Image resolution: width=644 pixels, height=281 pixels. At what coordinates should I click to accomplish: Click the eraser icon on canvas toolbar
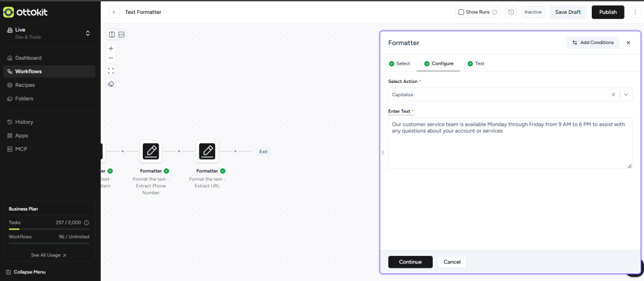(x=111, y=84)
